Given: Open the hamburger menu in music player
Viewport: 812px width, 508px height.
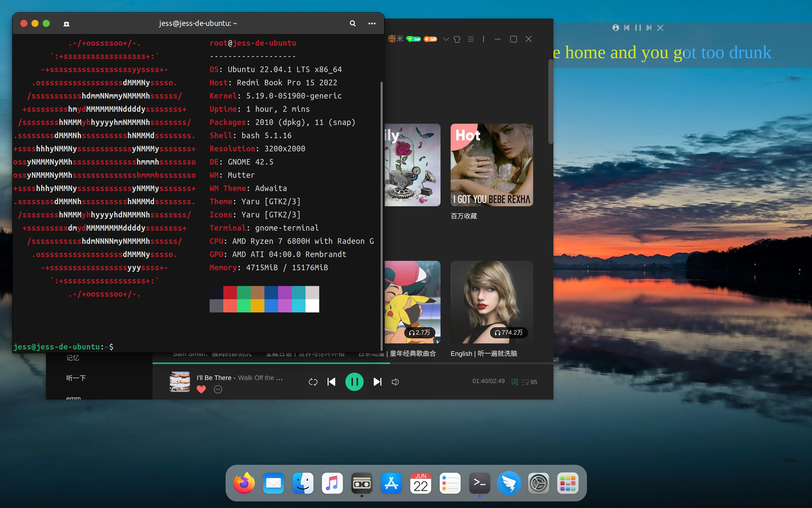Looking at the screenshot, I should click(x=471, y=39).
